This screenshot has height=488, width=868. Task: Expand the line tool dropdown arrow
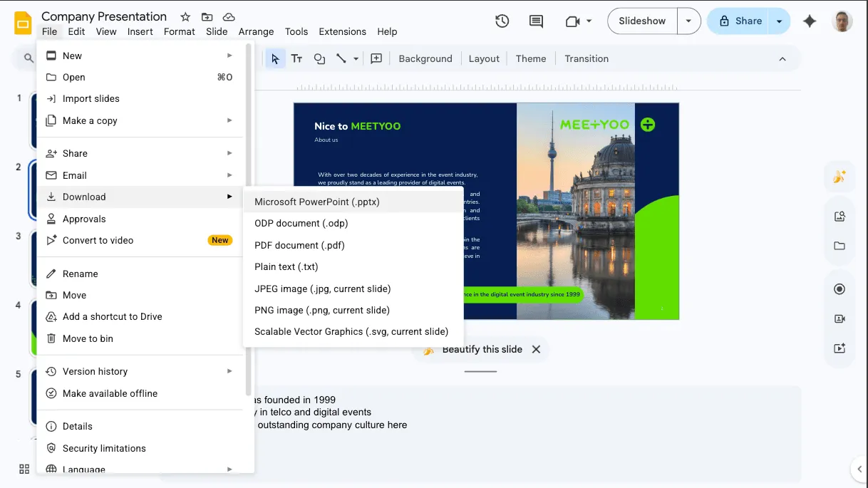pyautogui.click(x=356, y=58)
